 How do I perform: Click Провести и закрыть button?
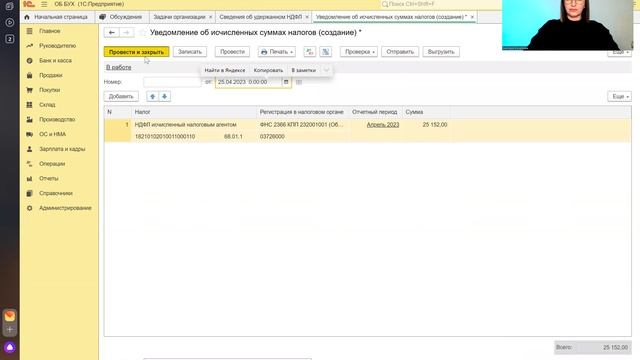[136, 52]
